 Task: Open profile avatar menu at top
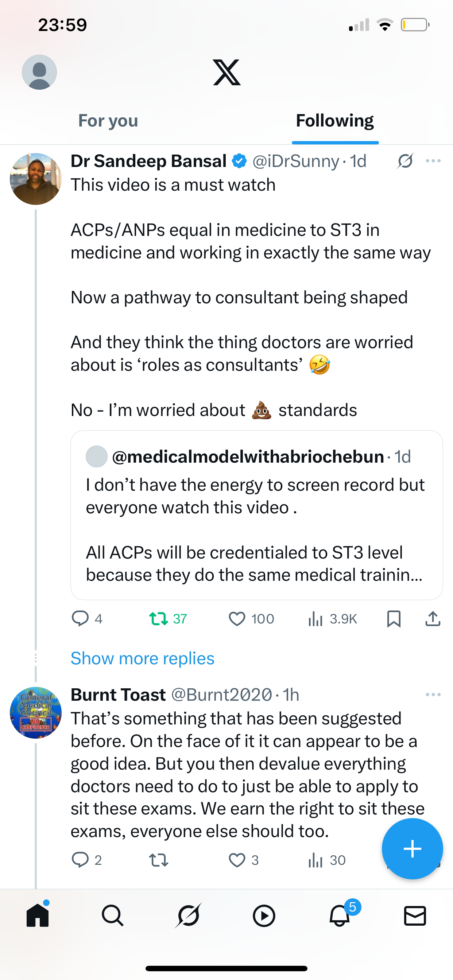tap(39, 72)
